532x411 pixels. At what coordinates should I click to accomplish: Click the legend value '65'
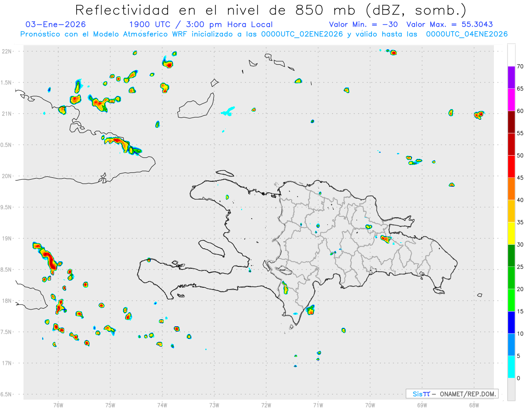pos(520,89)
